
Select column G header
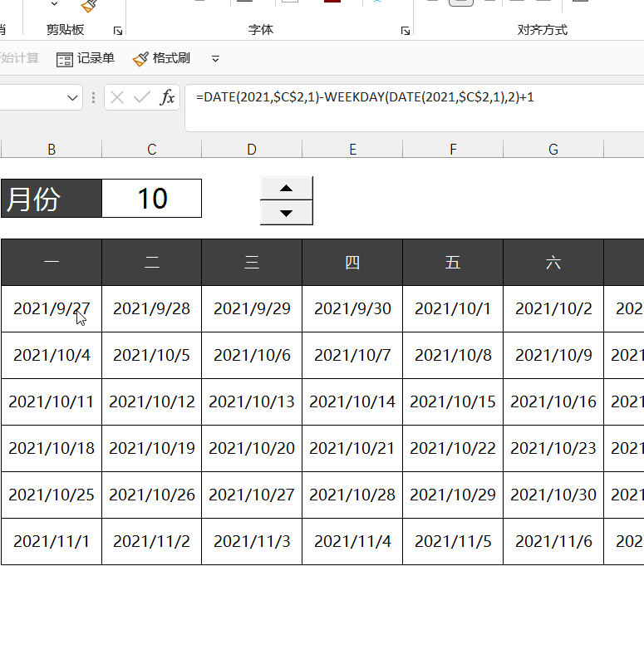553,149
